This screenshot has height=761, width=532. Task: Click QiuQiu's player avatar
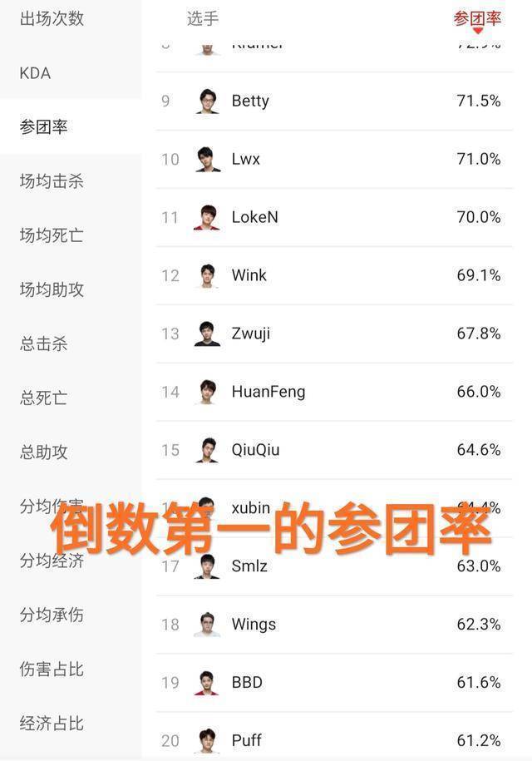pos(207,450)
